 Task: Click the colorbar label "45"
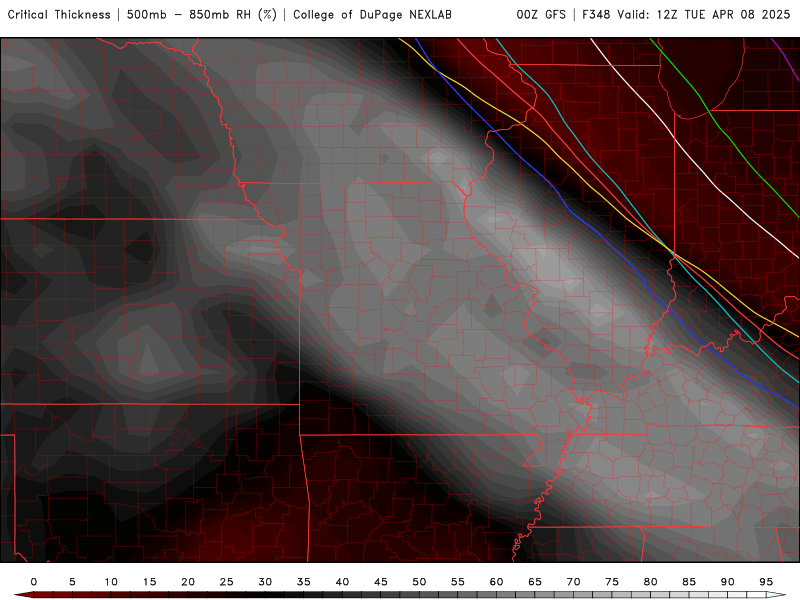[x=381, y=582]
